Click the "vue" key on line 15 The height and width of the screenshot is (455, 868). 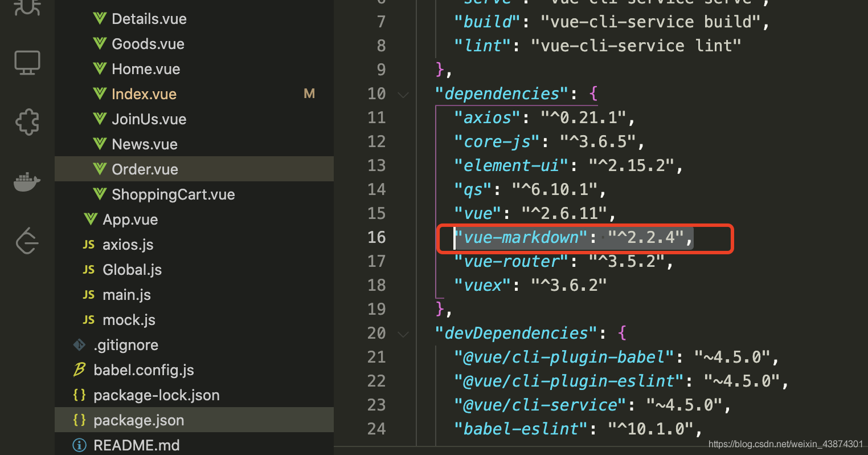478,213
